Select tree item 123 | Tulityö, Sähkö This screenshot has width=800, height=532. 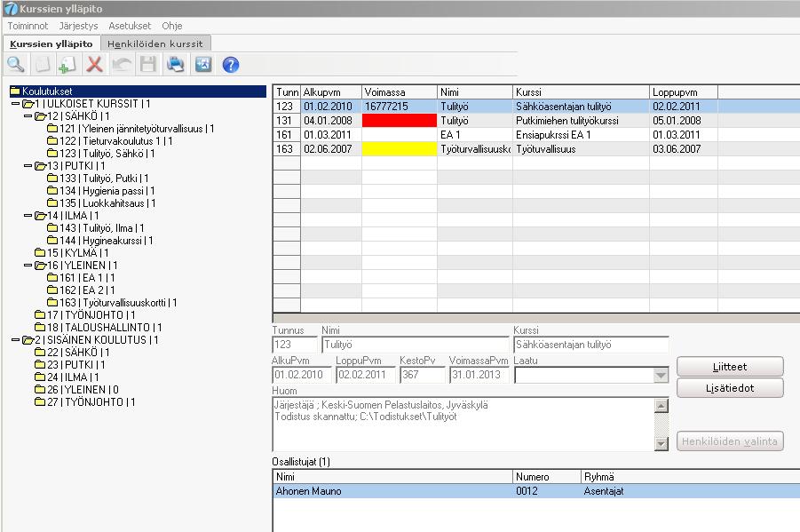pyautogui.click(x=107, y=153)
